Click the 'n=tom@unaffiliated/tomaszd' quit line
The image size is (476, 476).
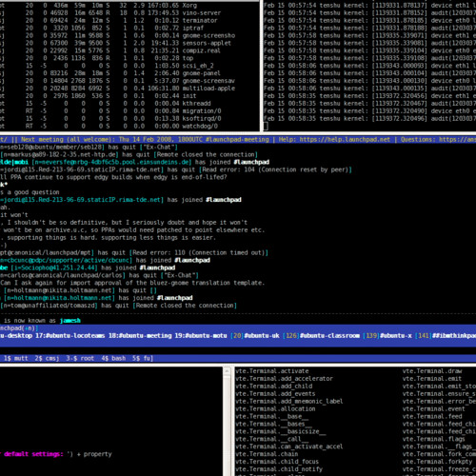[118, 306]
